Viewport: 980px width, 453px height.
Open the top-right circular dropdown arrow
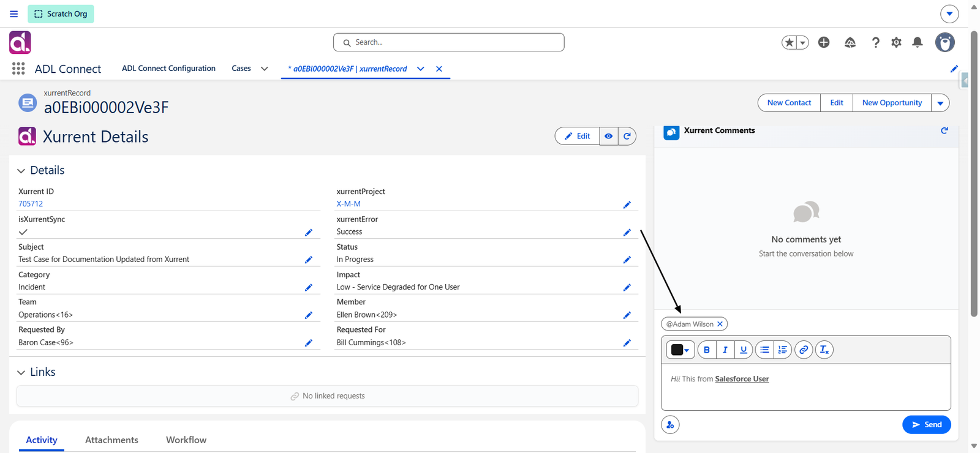pos(949,13)
